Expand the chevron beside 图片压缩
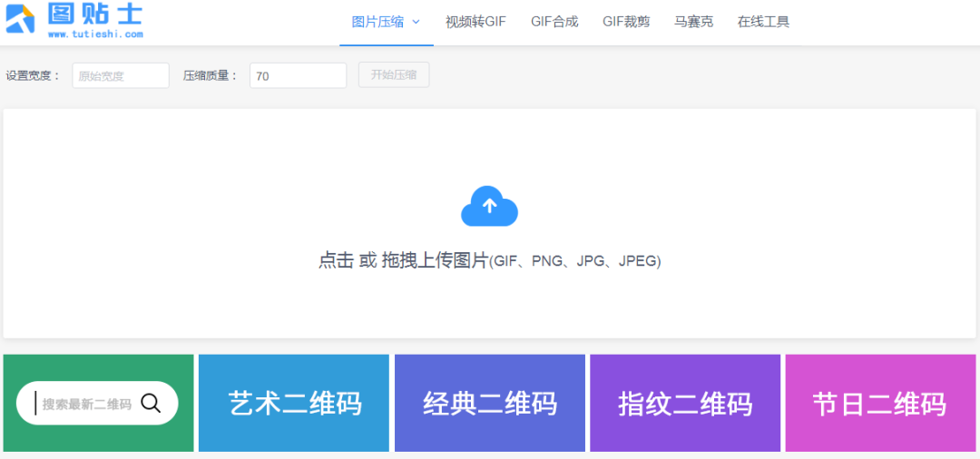The image size is (980, 459). 416,22
